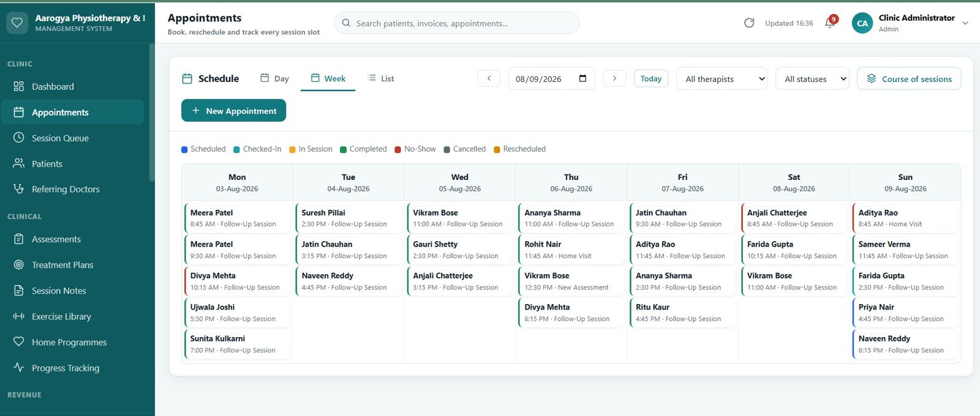The image size is (980, 416).
Task: Open the All statuses dropdown
Action: click(812, 78)
